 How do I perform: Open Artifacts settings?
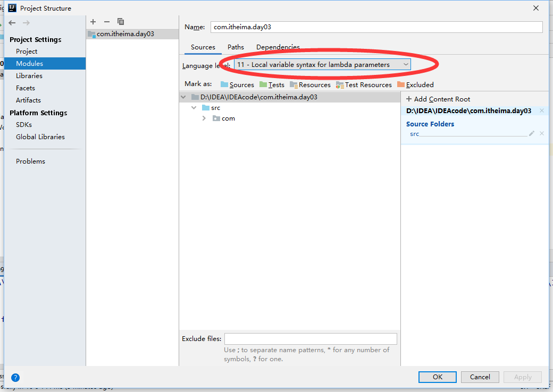point(28,100)
